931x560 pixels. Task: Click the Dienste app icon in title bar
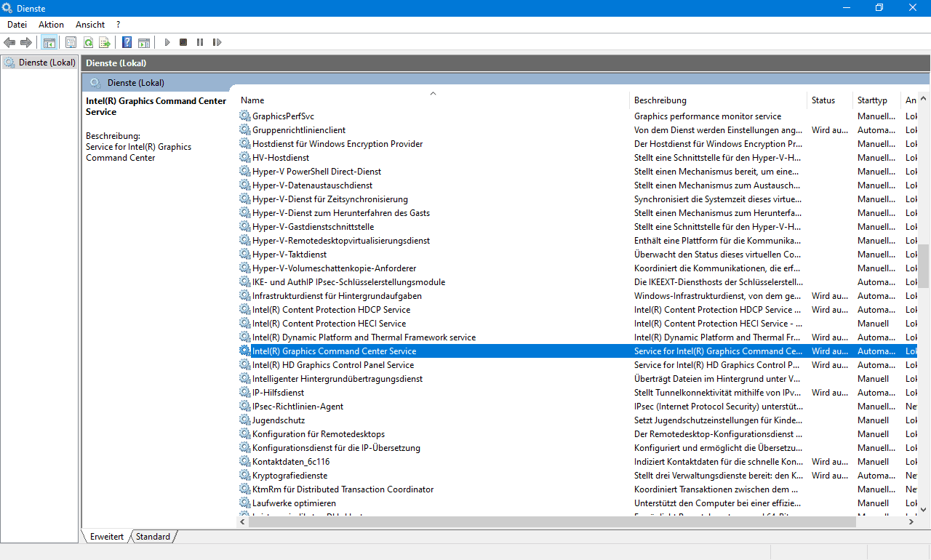pos(7,8)
